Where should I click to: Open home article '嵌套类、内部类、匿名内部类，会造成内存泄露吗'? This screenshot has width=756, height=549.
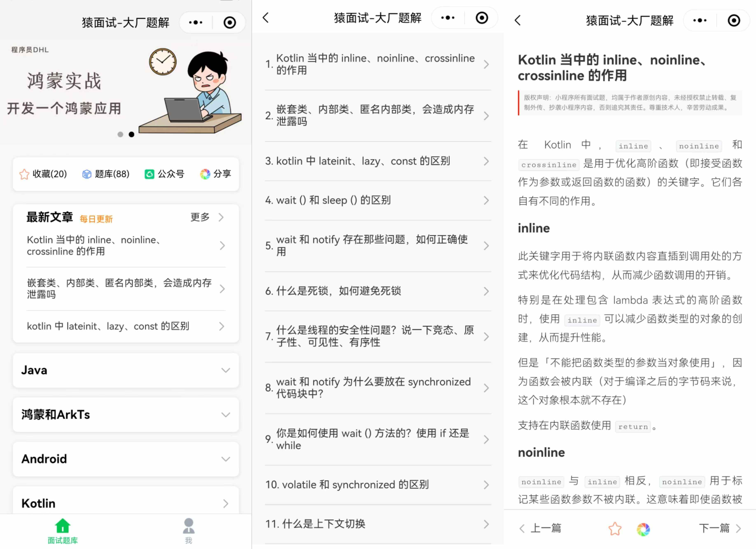[126, 289]
